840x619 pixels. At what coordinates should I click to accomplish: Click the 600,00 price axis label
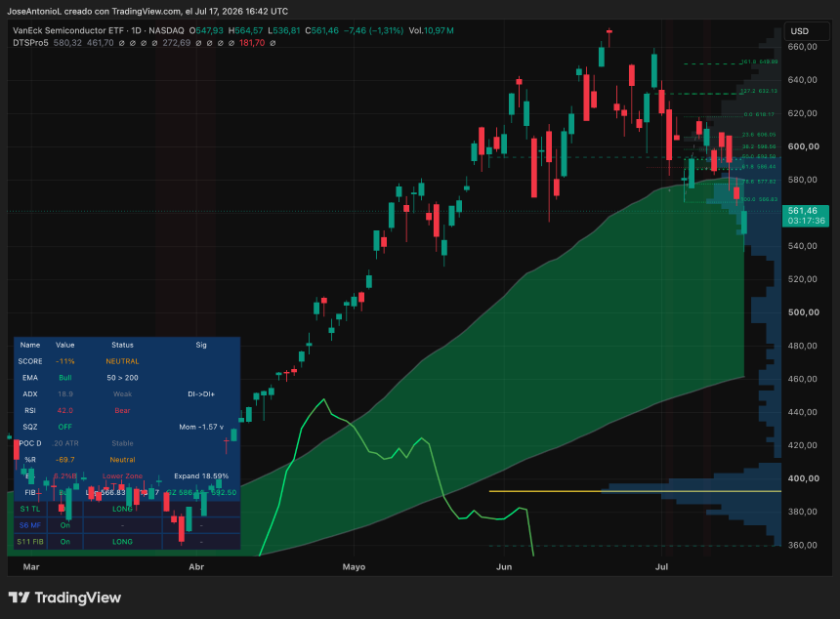tap(803, 146)
